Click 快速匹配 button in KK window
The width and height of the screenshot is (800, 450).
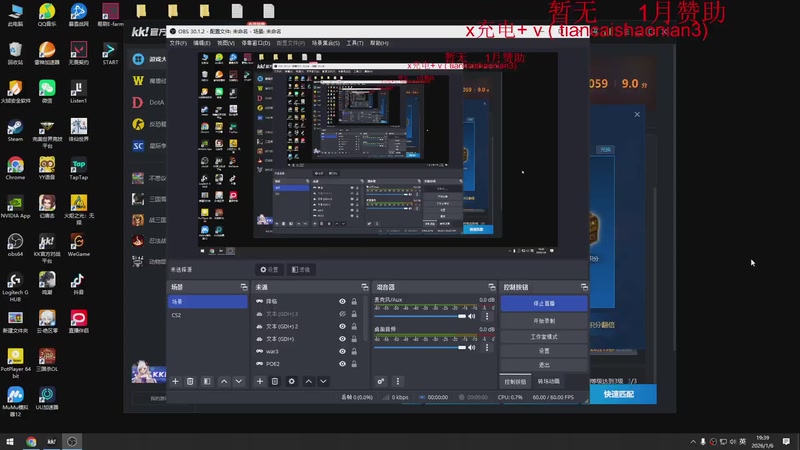(x=619, y=394)
